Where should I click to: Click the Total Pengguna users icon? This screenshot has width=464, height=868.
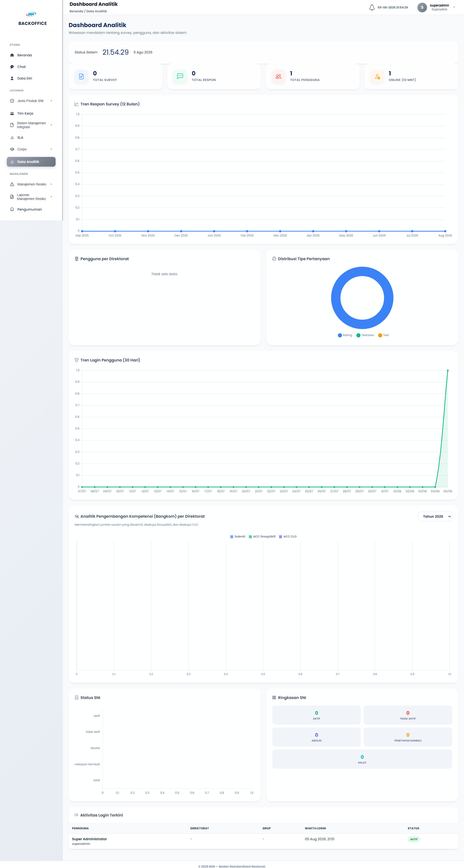point(278,76)
